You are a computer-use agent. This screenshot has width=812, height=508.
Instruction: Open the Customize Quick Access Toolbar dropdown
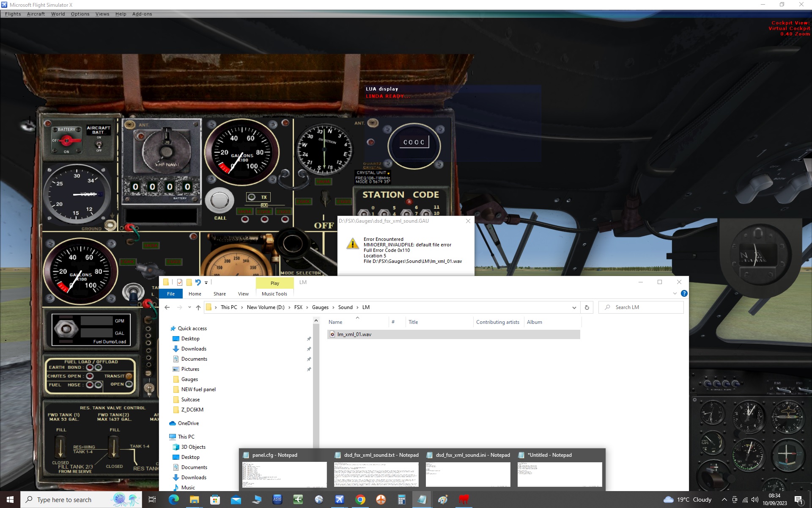[x=206, y=282]
